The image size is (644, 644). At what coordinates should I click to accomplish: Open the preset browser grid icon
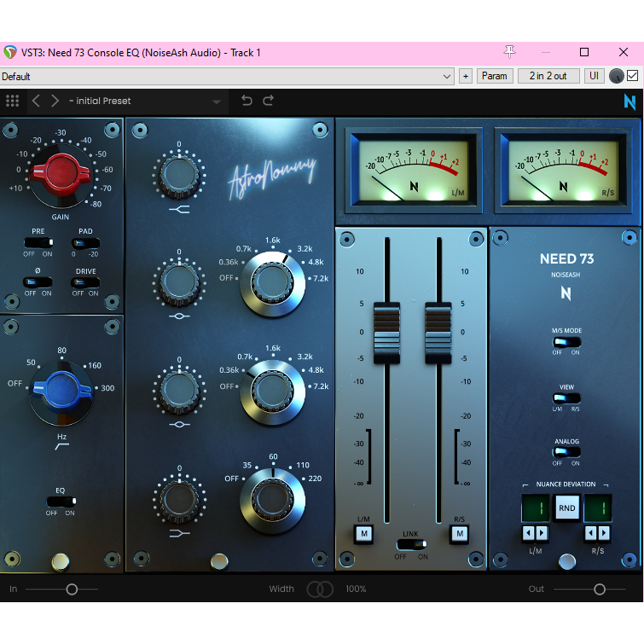coord(12,101)
